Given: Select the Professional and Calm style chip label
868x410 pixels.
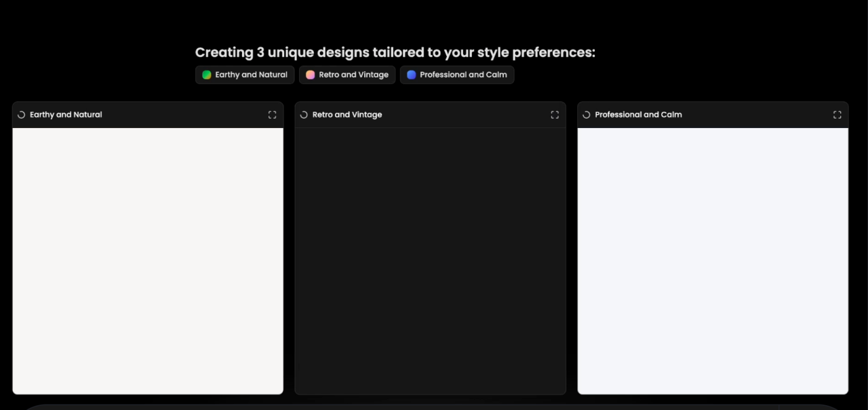Looking at the screenshot, I should [x=463, y=75].
